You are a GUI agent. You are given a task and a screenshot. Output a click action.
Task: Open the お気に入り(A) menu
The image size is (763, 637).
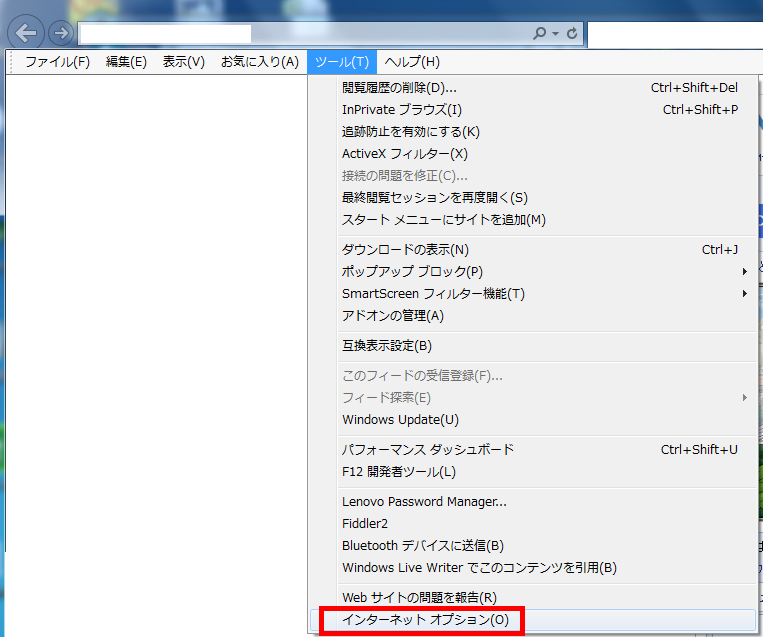click(x=259, y=62)
